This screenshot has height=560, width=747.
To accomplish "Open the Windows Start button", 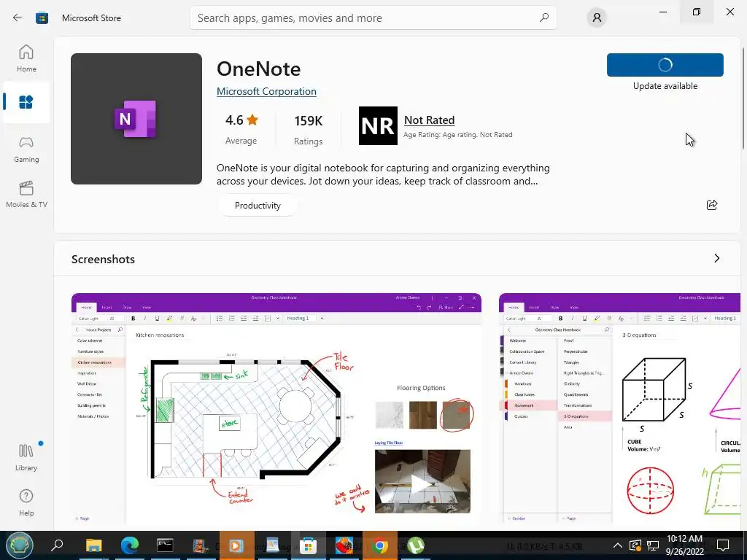I will pyautogui.click(x=19, y=545).
